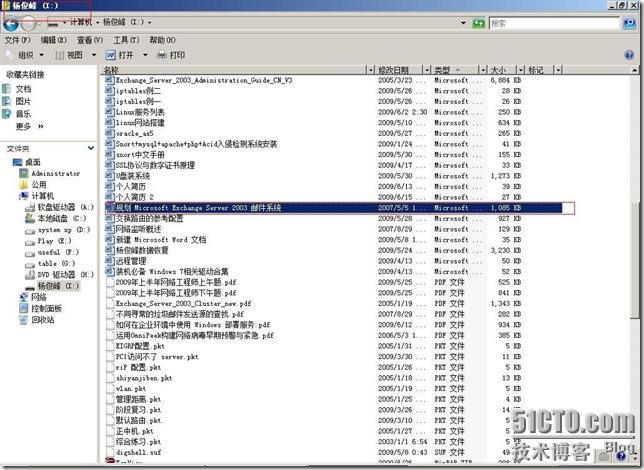Click Word icon of 个人简历 2 file
Image resolution: width=644 pixels, height=470 pixels.
tap(109, 196)
